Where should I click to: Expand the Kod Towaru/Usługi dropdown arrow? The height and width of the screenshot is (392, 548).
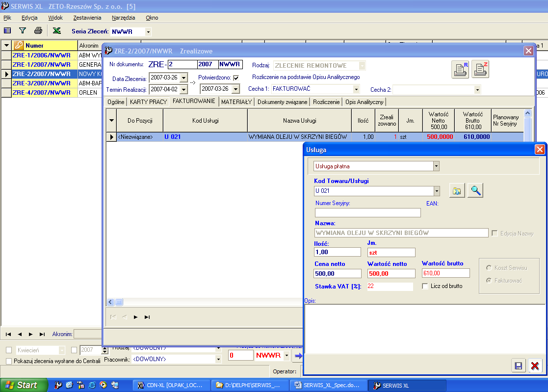point(437,191)
